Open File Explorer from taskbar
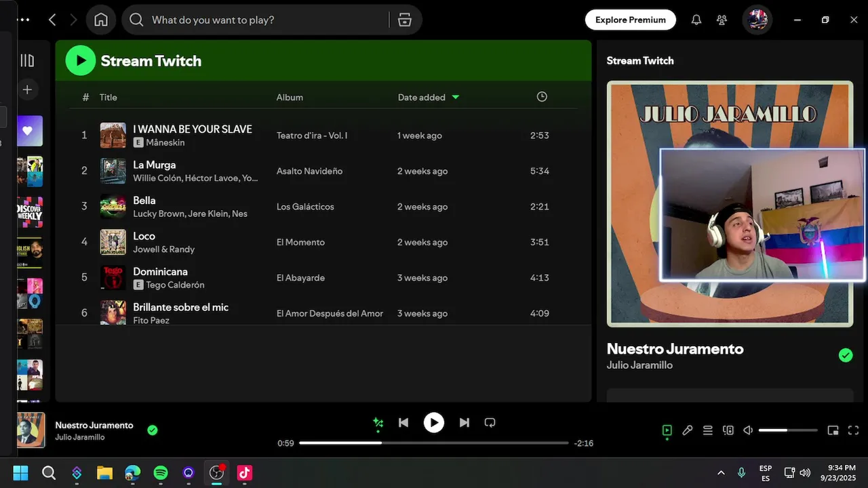The image size is (868, 488). click(104, 472)
